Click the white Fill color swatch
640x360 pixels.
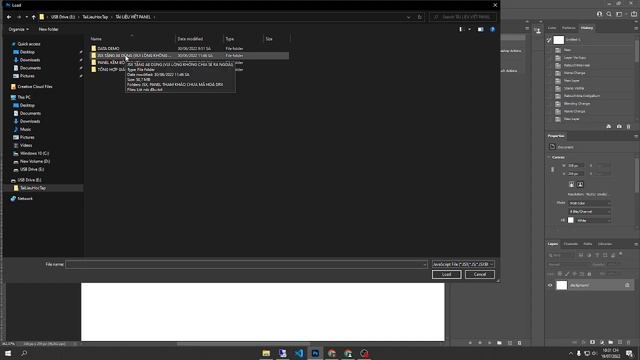point(571,220)
